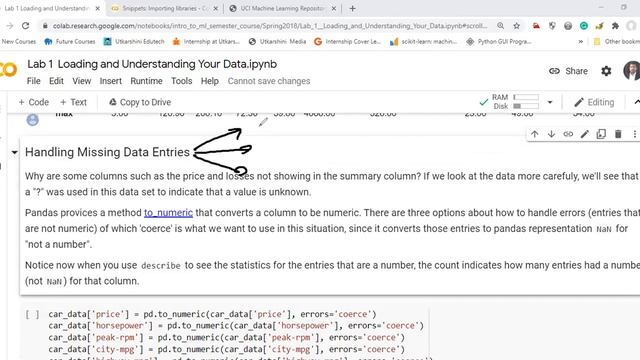Image resolution: width=640 pixels, height=360 pixels.
Task: Go forward in browser history
Action: pos(10,26)
